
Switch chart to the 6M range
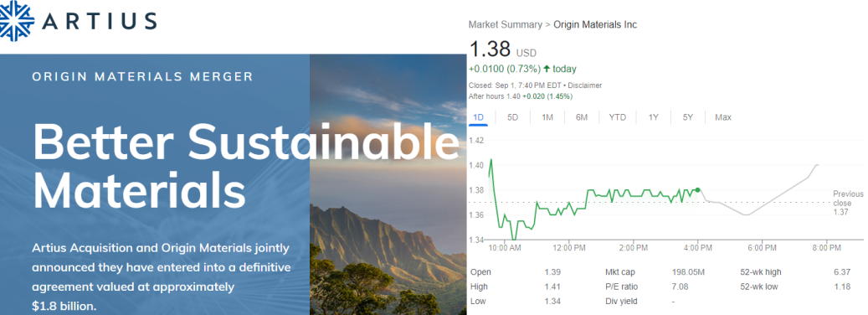tap(581, 117)
